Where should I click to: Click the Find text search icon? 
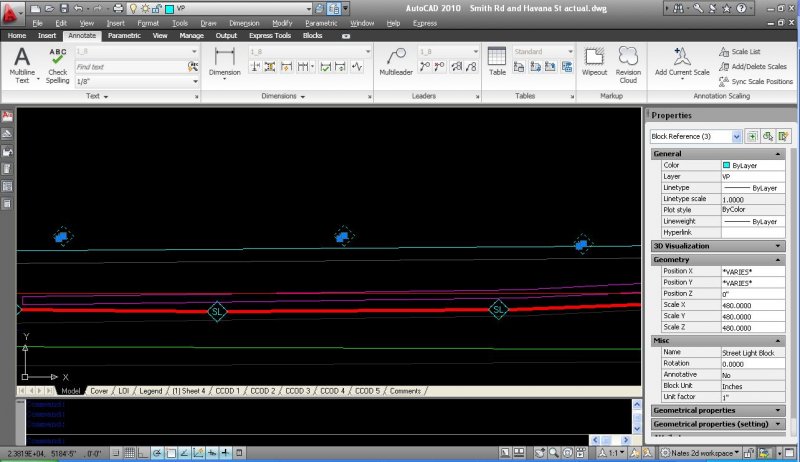coord(192,66)
